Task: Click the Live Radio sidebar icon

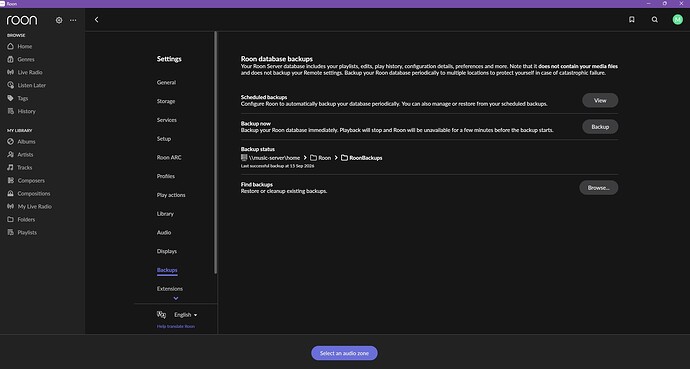Action: (x=11, y=72)
